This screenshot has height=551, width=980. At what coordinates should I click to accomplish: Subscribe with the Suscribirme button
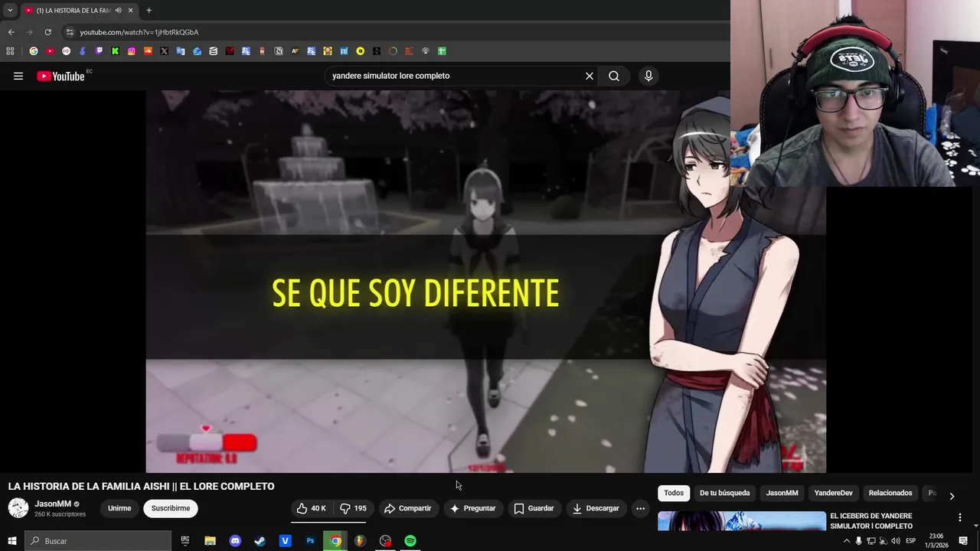pyautogui.click(x=171, y=508)
